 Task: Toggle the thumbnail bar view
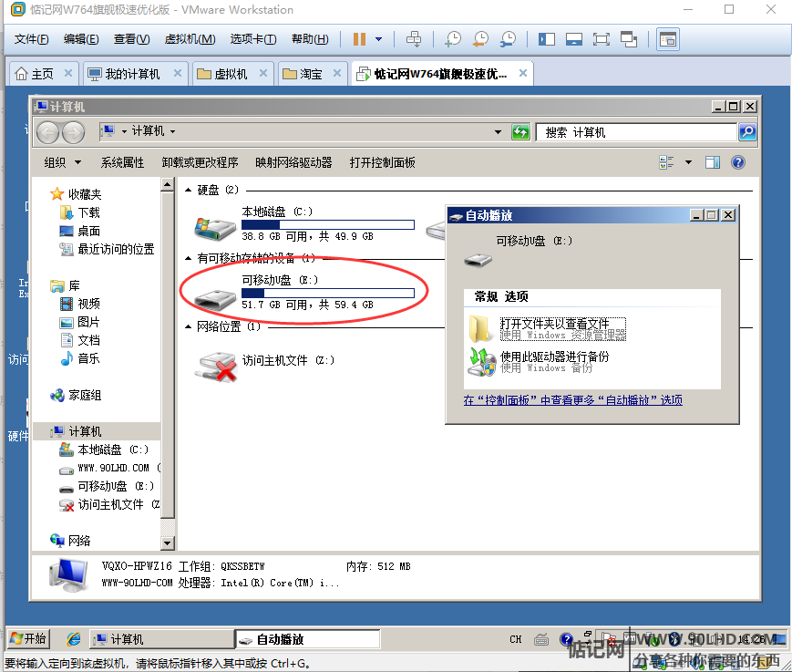click(574, 39)
